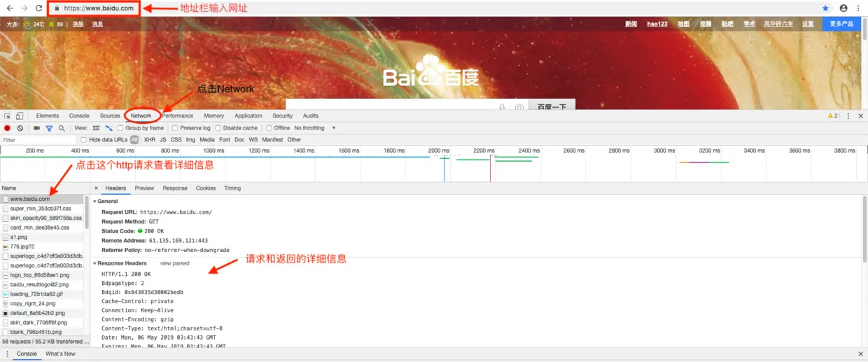Click view parsed link
The image size is (868, 362).
(x=175, y=263)
